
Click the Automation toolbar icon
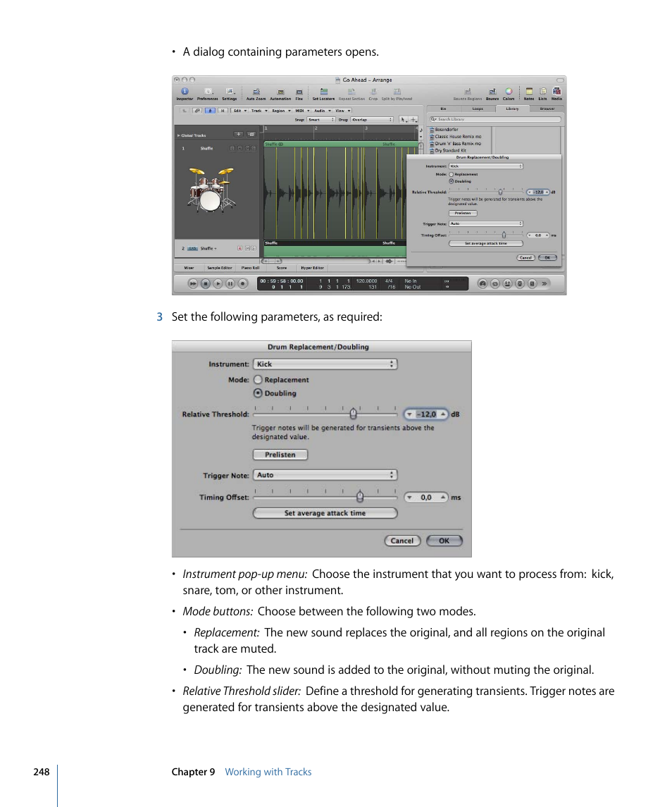[x=280, y=92]
